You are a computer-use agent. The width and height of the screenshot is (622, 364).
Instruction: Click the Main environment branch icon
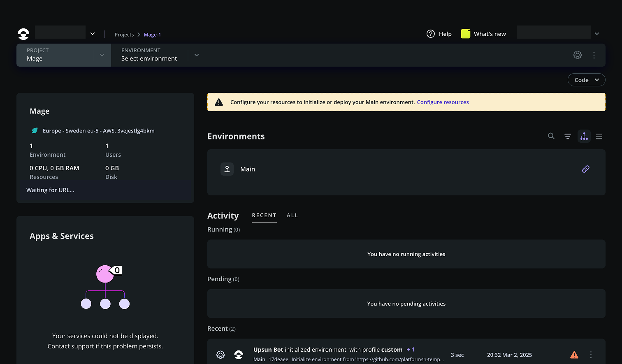click(x=227, y=169)
